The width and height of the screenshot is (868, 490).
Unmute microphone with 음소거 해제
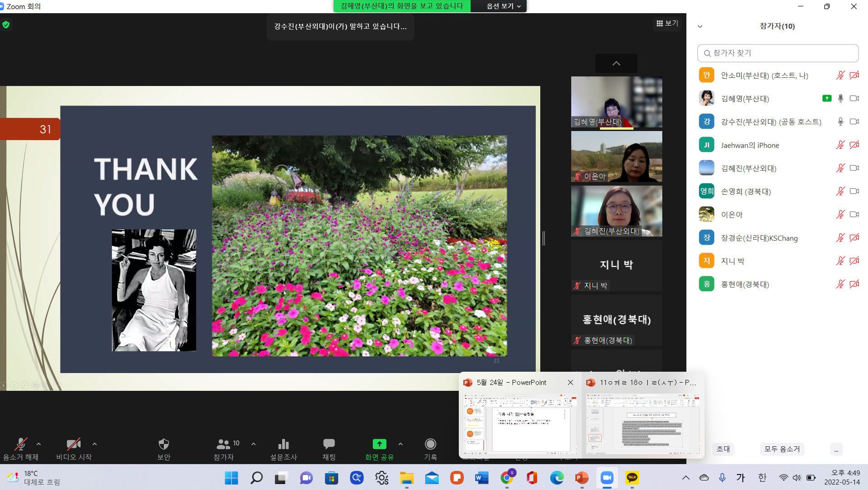coord(20,444)
